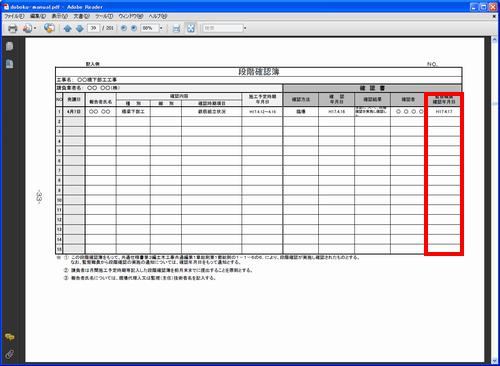Expand the dropdown beside the PDF convert icon
Viewport: 500px width, 366px height.
click(x=35, y=29)
